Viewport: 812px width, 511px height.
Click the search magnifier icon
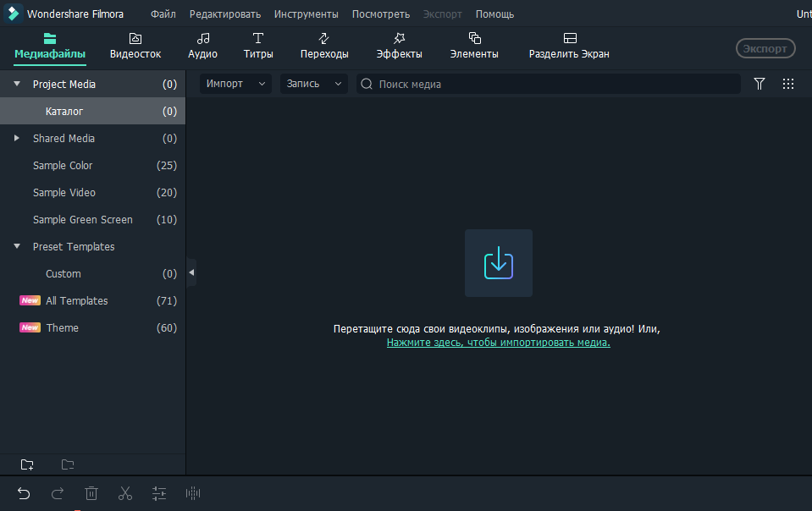click(x=367, y=84)
